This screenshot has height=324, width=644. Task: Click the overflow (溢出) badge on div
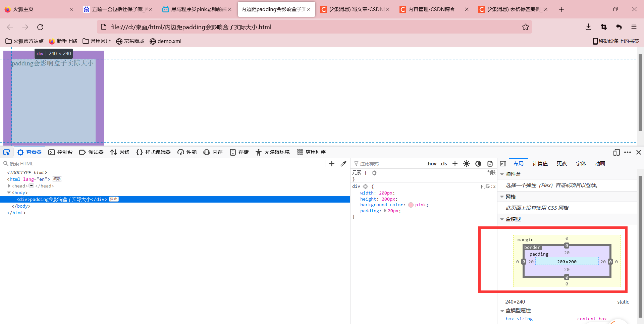tap(114, 199)
